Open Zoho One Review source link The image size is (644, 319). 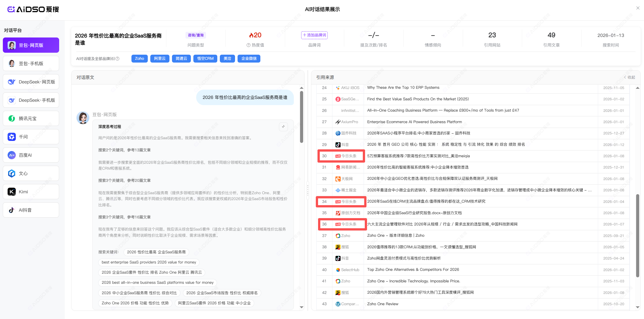point(383,304)
